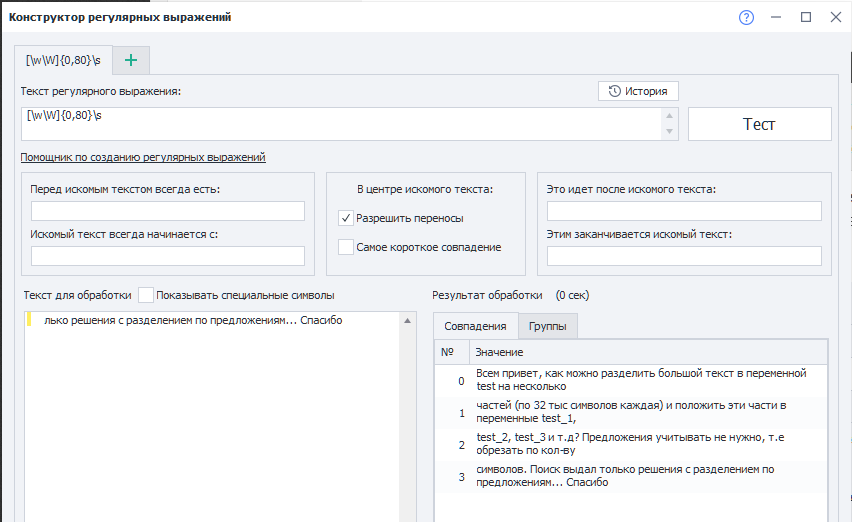Select the Совпадения tab

(476, 326)
